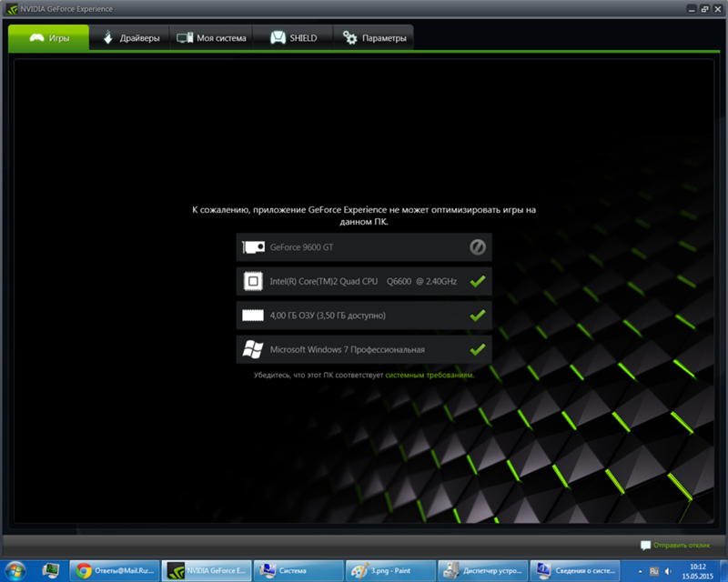
Task: Click the unsupported sign on GeForce 9600 GT row
Action: [x=477, y=247]
